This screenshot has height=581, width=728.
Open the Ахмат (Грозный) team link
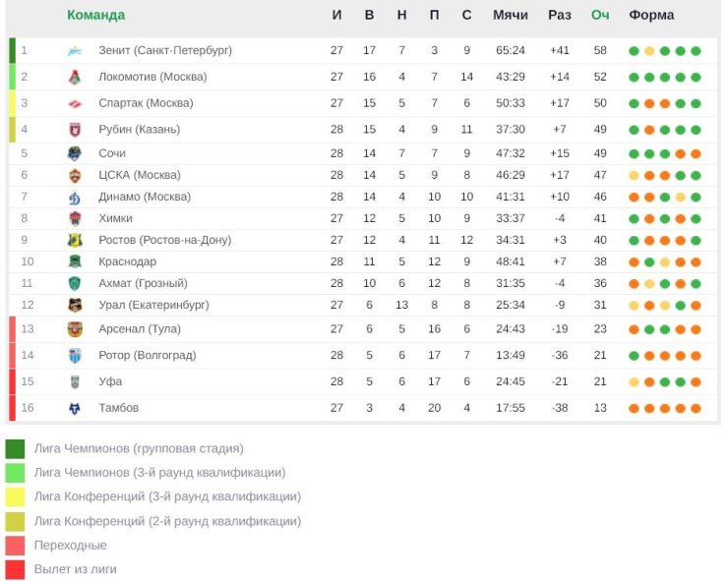coord(143,283)
